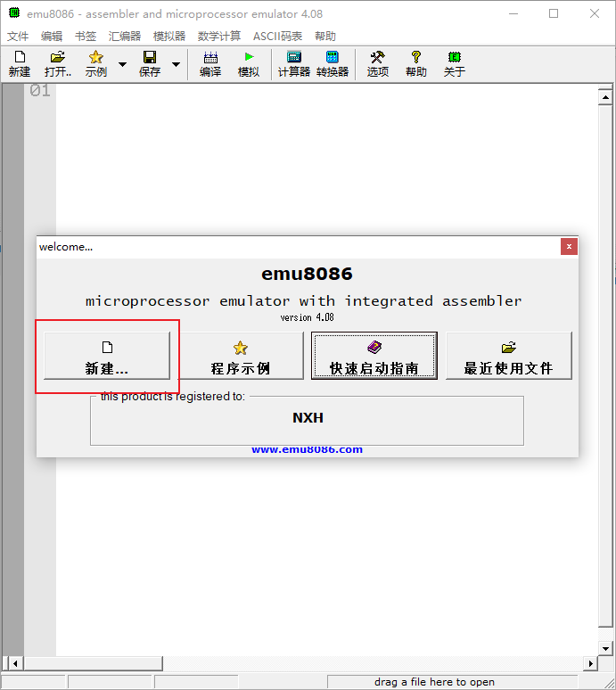Expand the dropdown arrow next to 示例
Image resolution: width=616 pixels, height=690 pixels.
coord(123,64)
